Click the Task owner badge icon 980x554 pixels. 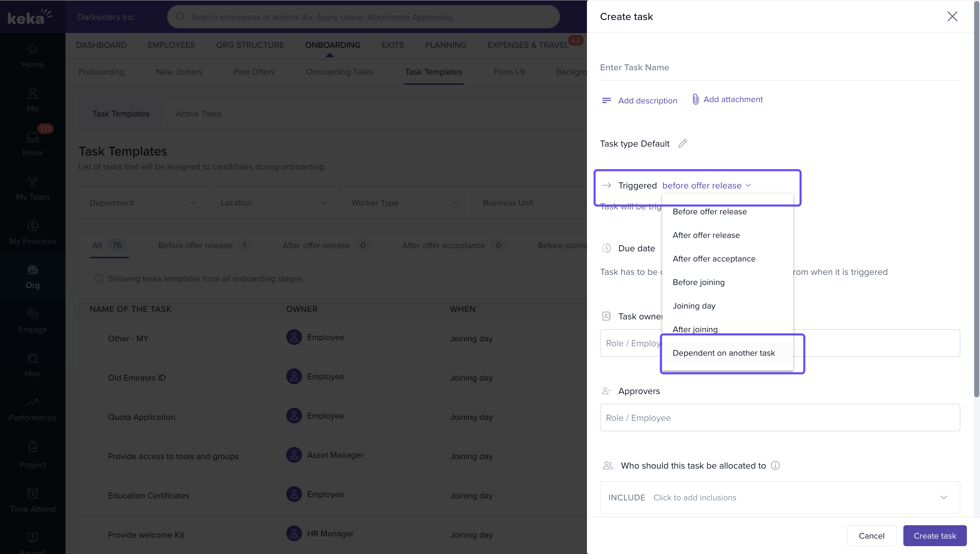(x=606, y=316)
